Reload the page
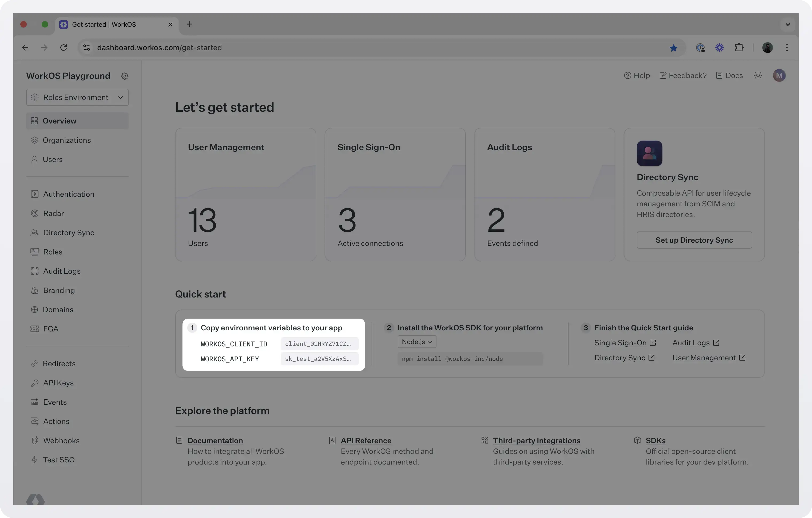This screenshot has width=812, height=518. pyautogui.click(x=63, y=48)
